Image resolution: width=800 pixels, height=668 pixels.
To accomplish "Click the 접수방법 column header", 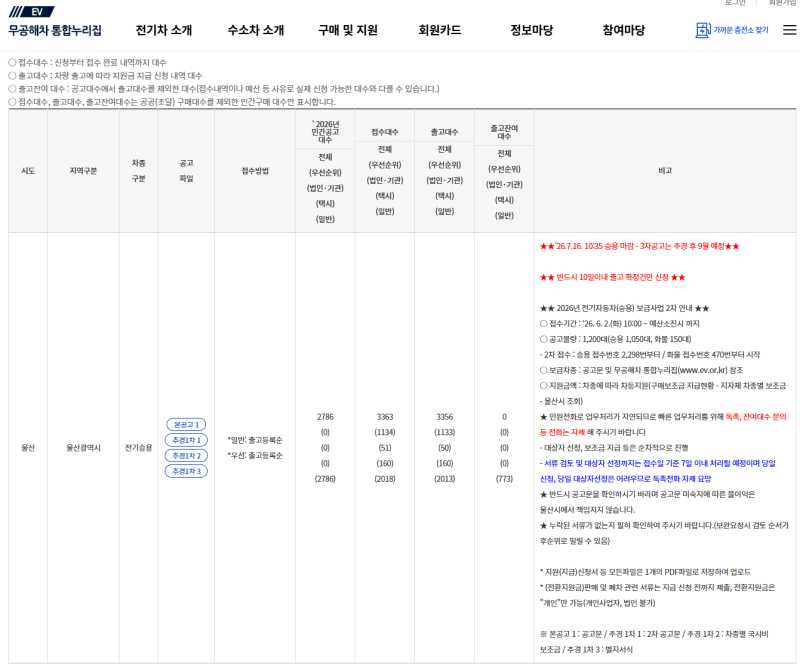I will 255,171.
